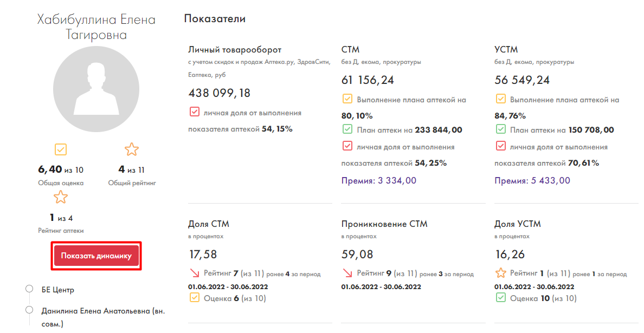Viewport: 644px width, 333px height.
Task: Click the green Оценка 10 check icon
Action: pyautogui.click(x=500, y=298)
